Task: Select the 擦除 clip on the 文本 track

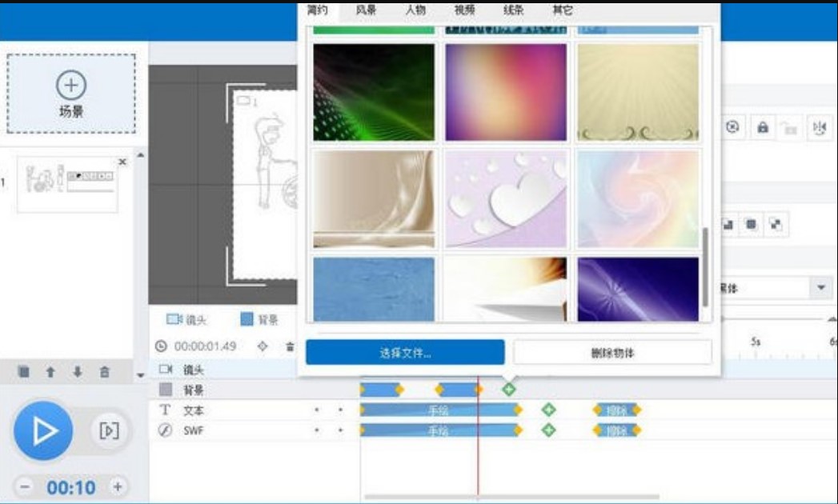Action: pyautogui.click(x=617, y=410)
